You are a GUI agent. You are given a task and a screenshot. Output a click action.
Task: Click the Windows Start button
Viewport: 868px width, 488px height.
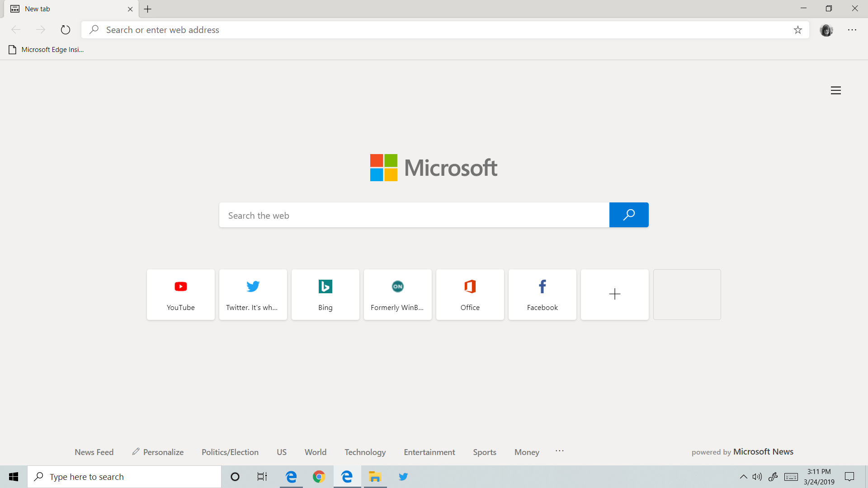coord(14,476)
